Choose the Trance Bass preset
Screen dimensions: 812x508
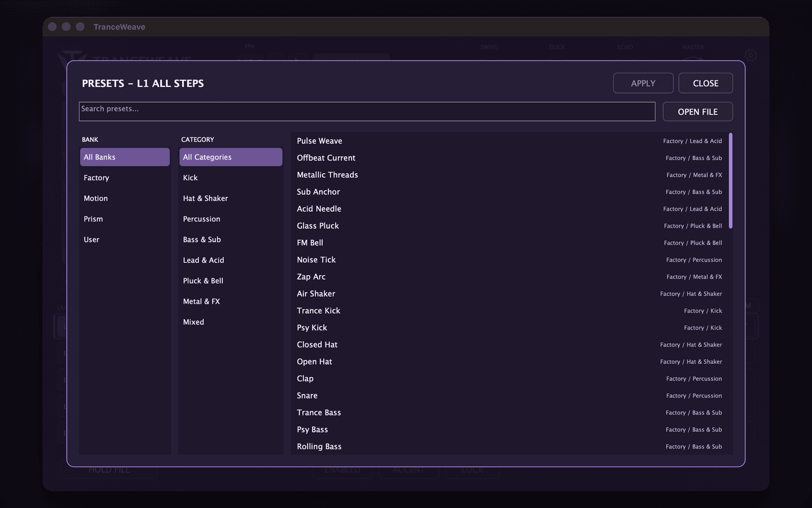pyautogui.click(x=510, y=412)
